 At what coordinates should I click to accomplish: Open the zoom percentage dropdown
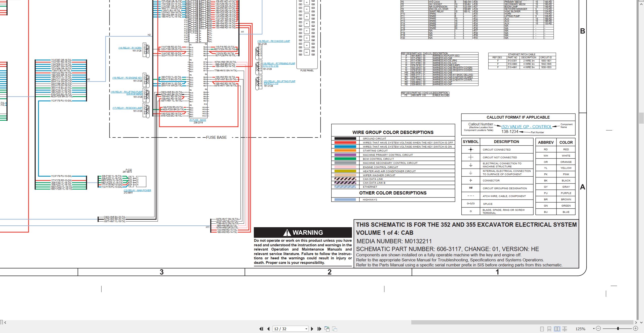coord(594,329)
